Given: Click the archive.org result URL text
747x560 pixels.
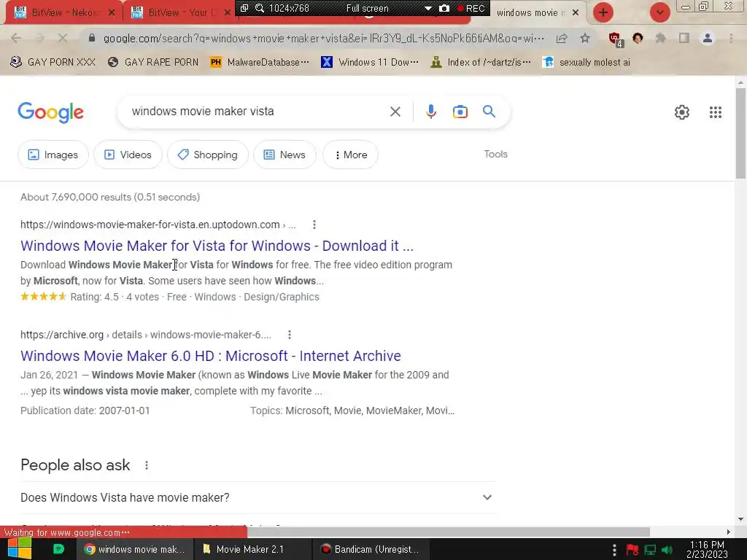Looking at the screenshot, I should coord(146,335).
